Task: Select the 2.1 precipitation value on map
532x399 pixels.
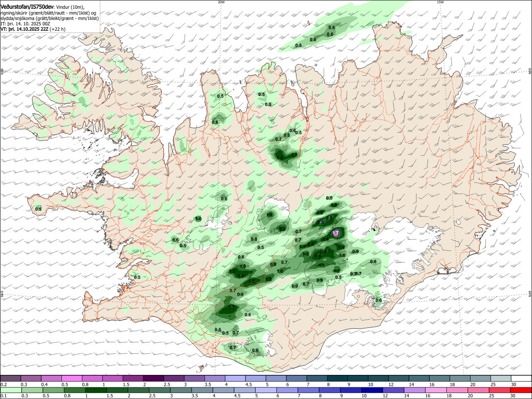Action: [x=327, y=251]
